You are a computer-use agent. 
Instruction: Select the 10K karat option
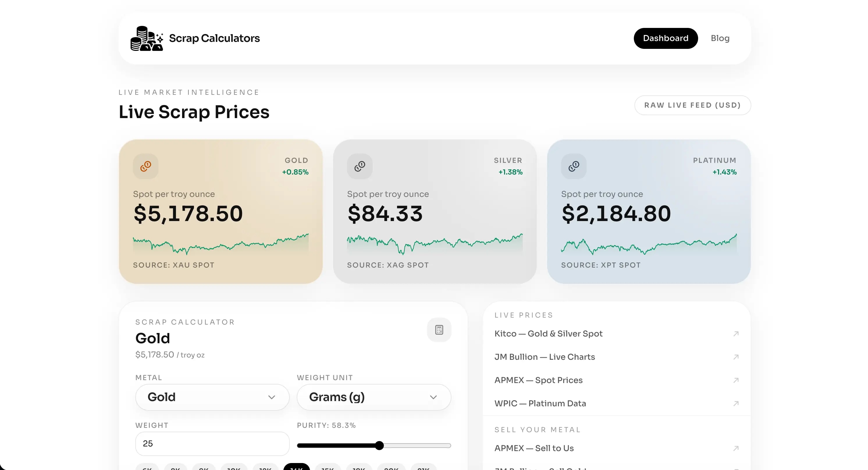point(234,468)
